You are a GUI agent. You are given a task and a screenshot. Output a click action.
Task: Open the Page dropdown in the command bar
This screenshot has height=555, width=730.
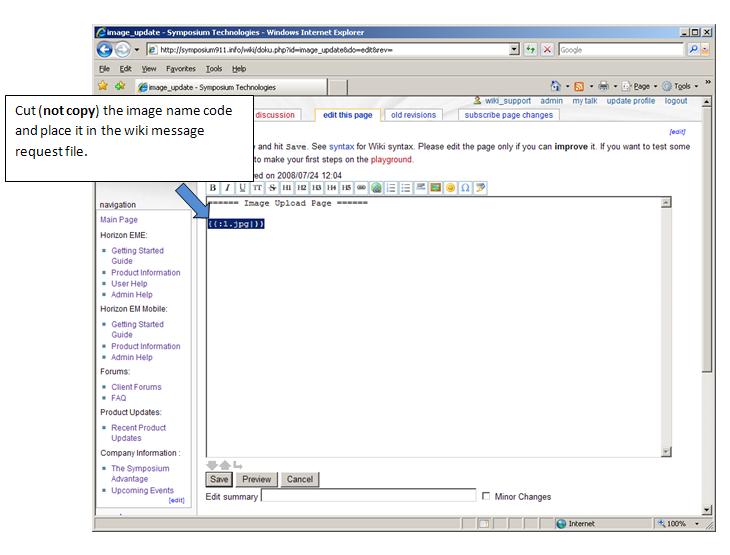click(643, 86)
